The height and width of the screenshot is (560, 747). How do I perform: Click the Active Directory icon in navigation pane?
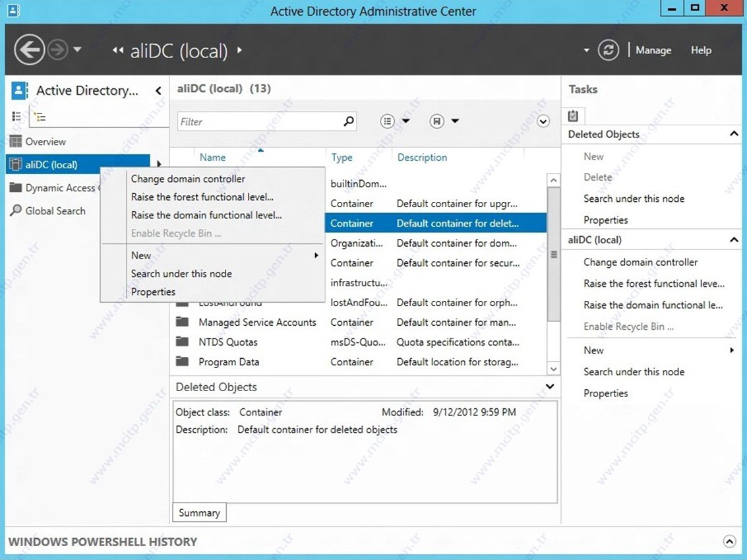[20, 90]
